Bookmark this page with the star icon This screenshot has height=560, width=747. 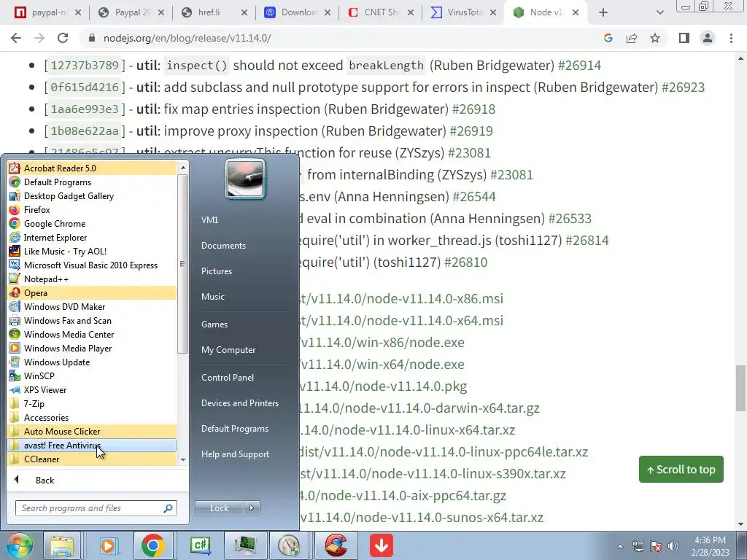(x=655, y=38)
